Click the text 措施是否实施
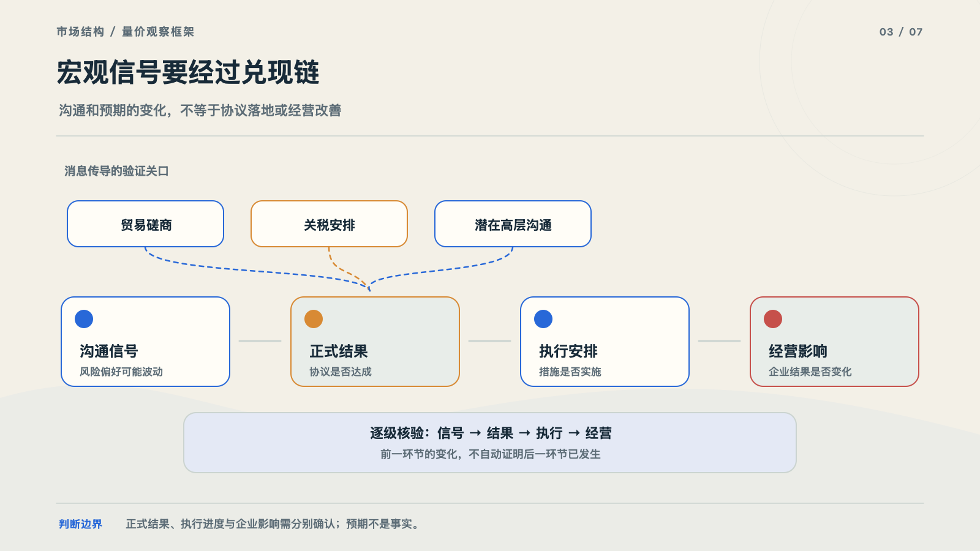 tap(570, 372)
